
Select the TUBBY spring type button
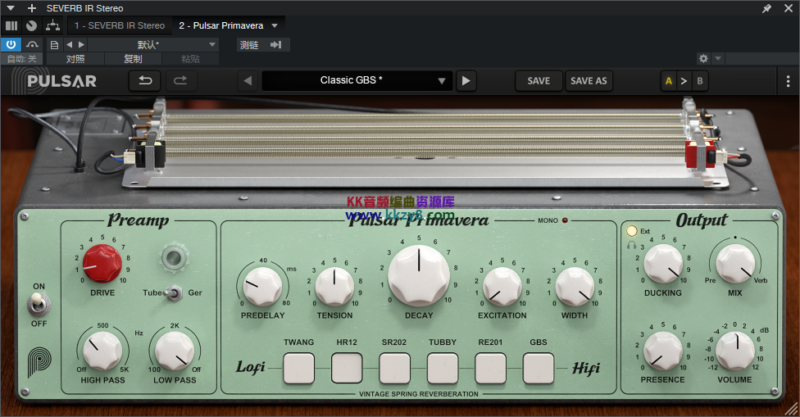[x=442, y=368]
